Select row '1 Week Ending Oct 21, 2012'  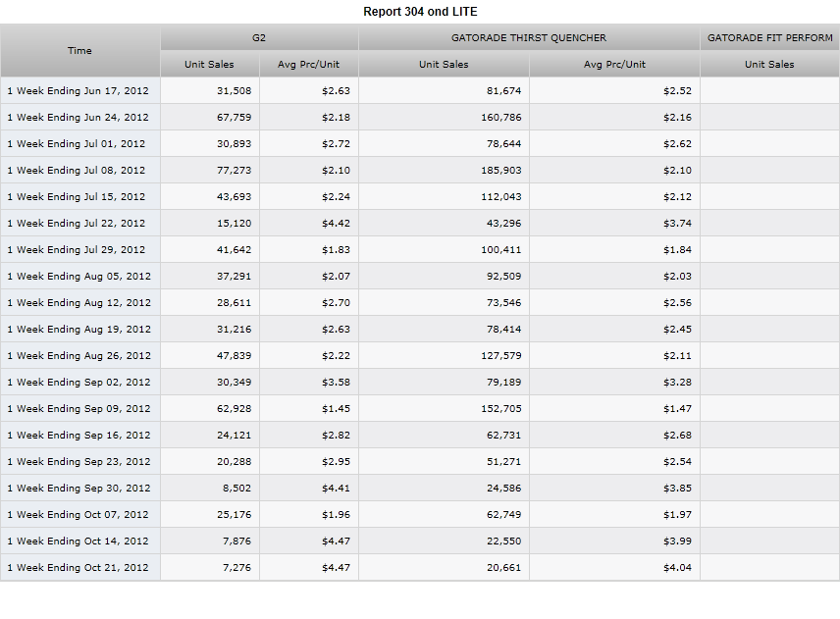click(420, 568)
